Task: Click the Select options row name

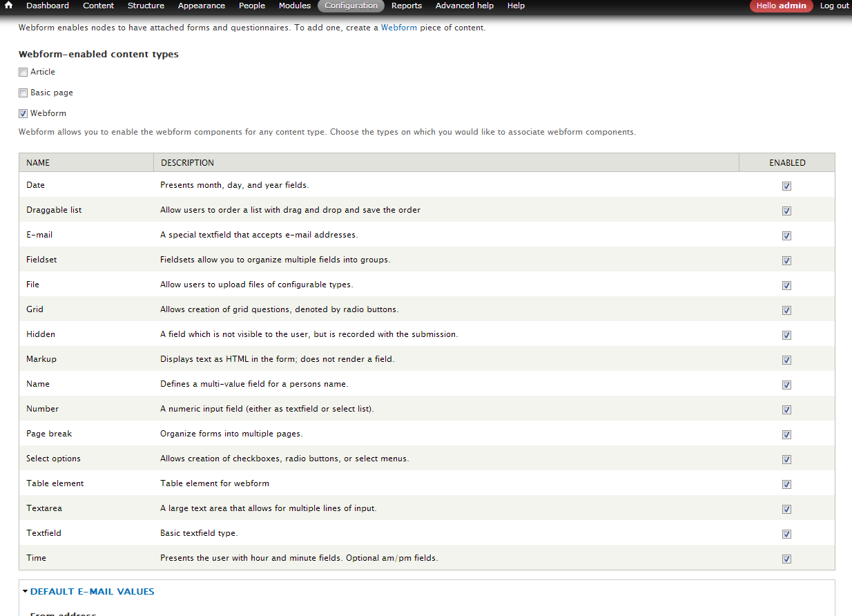Action: tap(53, 459)
